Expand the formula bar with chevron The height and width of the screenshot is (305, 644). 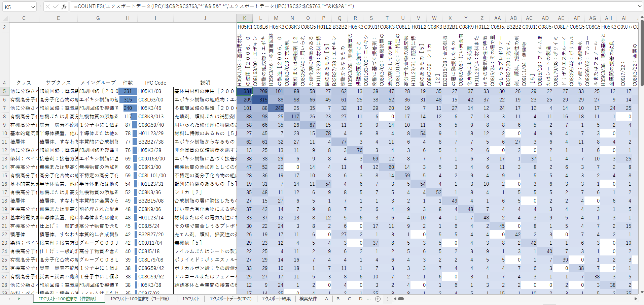tap(639, 6)
